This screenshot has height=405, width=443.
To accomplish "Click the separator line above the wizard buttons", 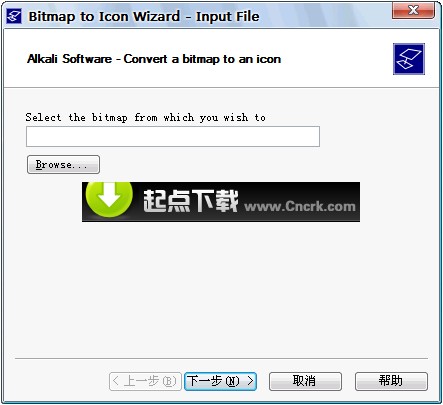I will click(221, 359).
